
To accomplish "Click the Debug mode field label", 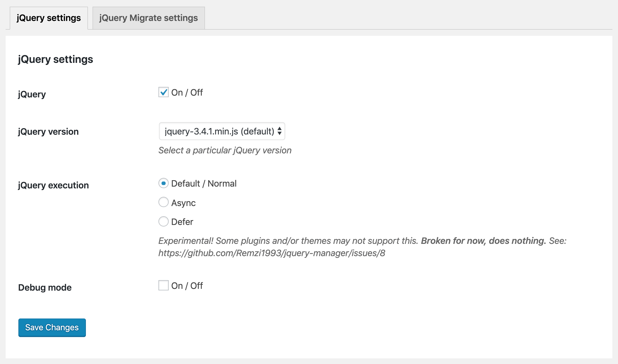I will pos(45,288).
